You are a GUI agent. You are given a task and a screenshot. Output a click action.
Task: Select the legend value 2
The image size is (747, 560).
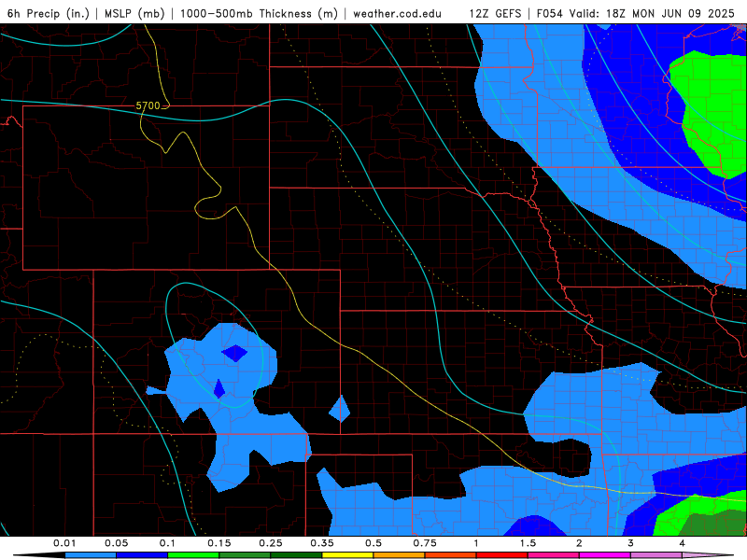(x=579, y=543)
